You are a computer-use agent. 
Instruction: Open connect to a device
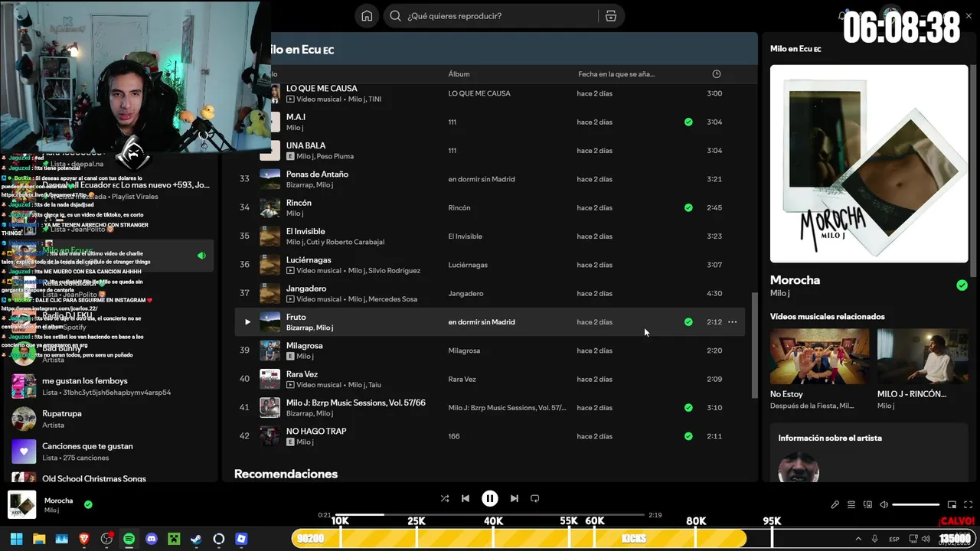868,504
